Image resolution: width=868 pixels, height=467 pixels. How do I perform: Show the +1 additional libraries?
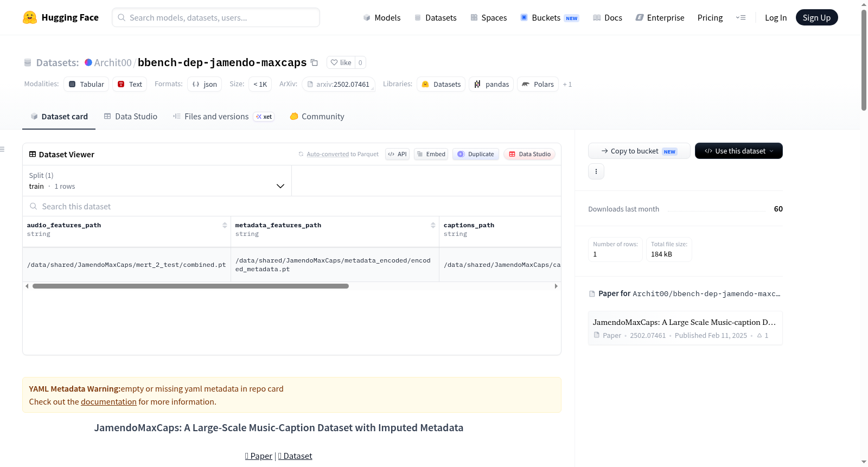click(x=567, y=85)
